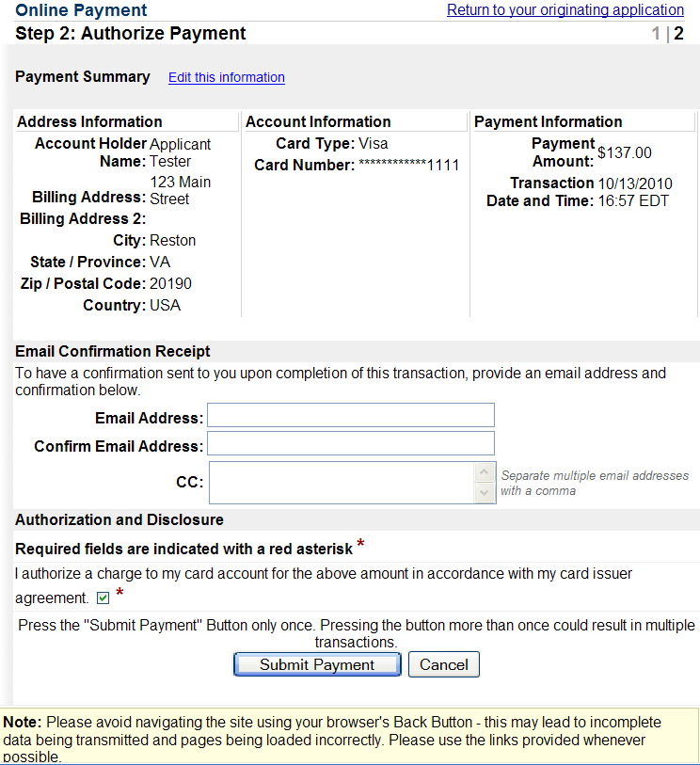Click the red asterisk beside the authorization checkbox

tap(119, 593)
